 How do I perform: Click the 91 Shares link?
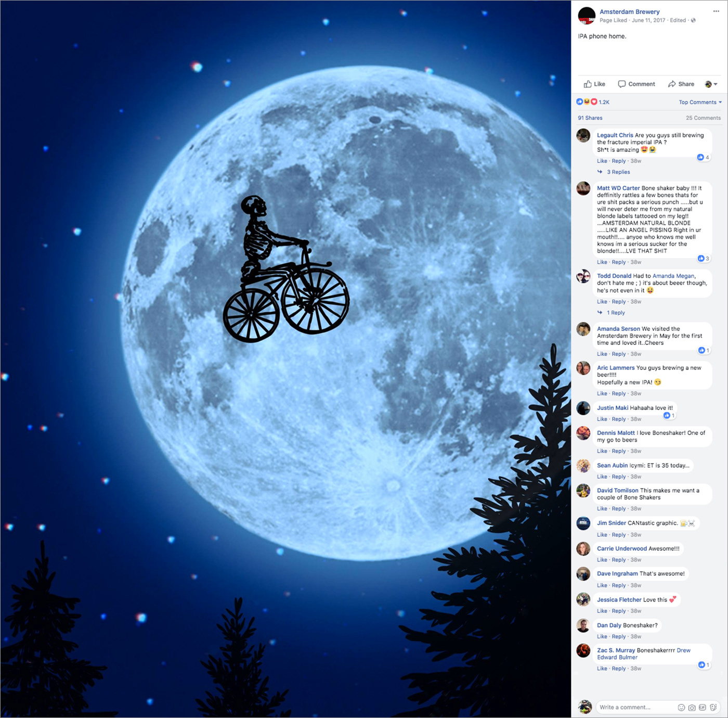(590, 118)
